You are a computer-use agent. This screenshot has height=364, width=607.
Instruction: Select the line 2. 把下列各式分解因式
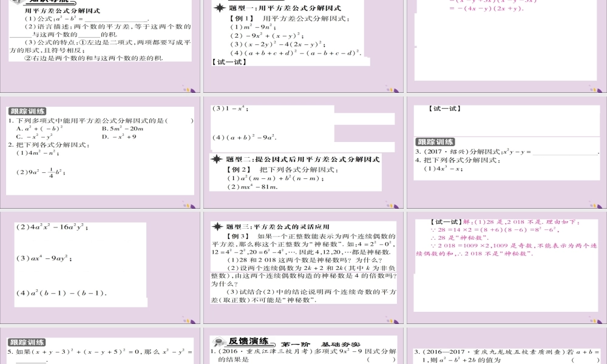tap(49, 144)
